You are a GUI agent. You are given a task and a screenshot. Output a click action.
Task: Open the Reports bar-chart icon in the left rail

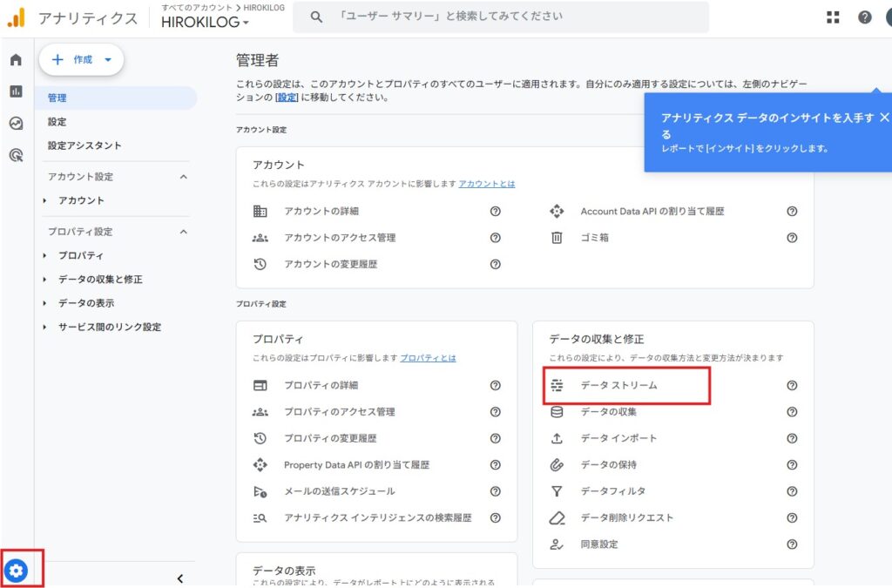tap(16, 91)
